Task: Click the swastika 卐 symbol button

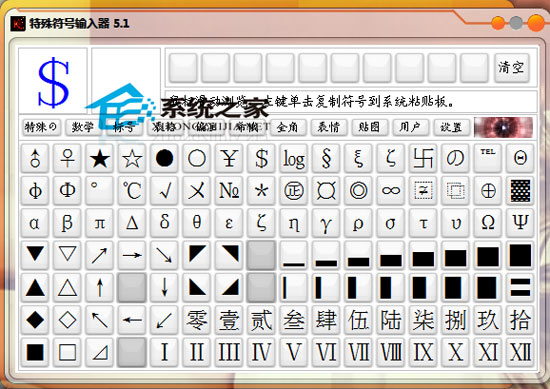Action: [423, 159]
